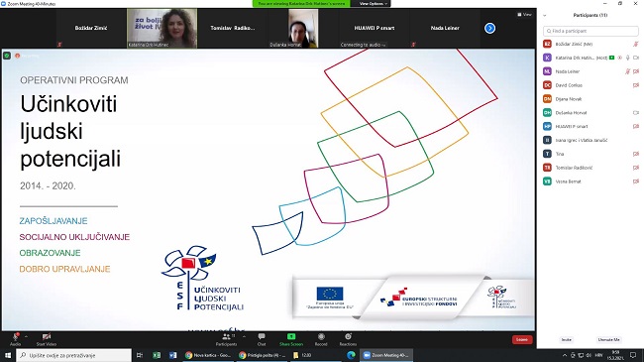Image resolution: width=644 pixels, height=362 pixels.
Task: Open Excel from the taskbar
Action: tap(157, 355)
